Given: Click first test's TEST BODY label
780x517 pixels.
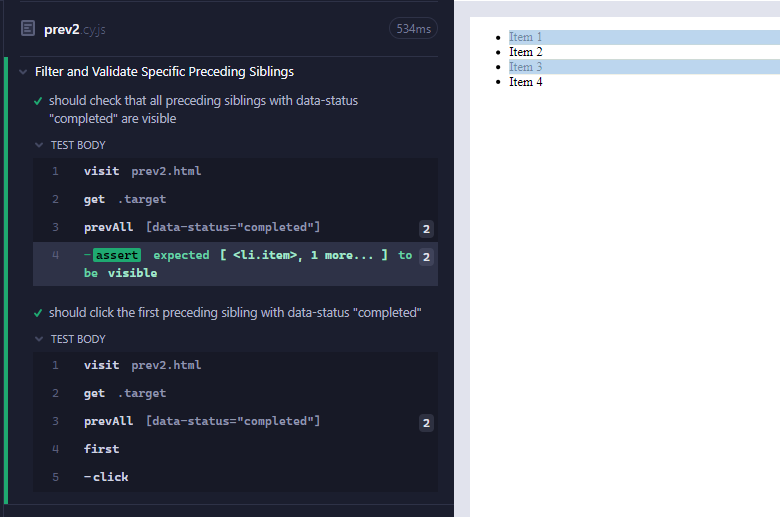Looking at the screenshot, I should (78, 145).
